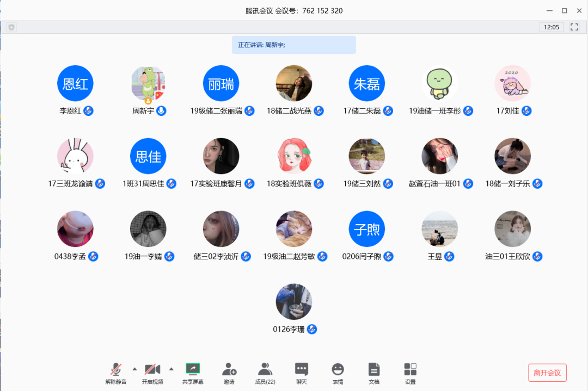Expand audio options arrow next to 解除静音
This screenshot has width=588, height=391.
(x=134, y=369)
